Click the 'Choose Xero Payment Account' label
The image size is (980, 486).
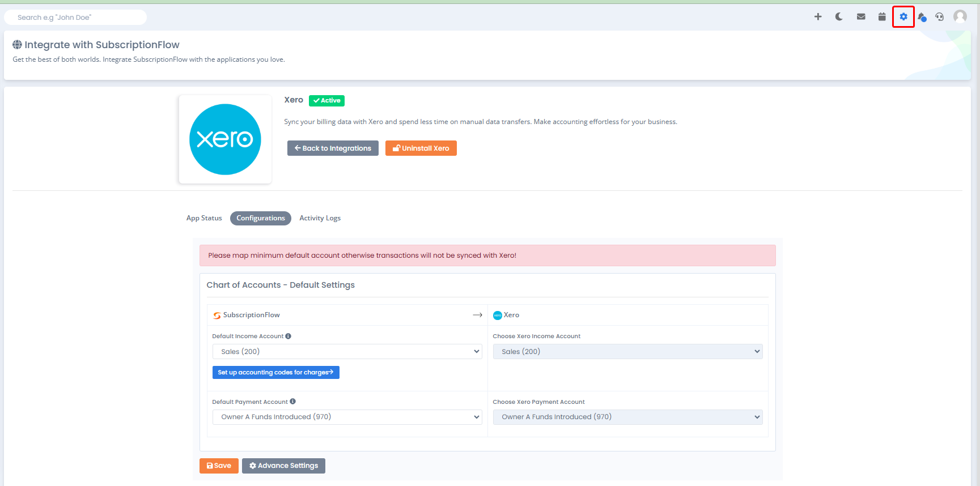point(538,402)
